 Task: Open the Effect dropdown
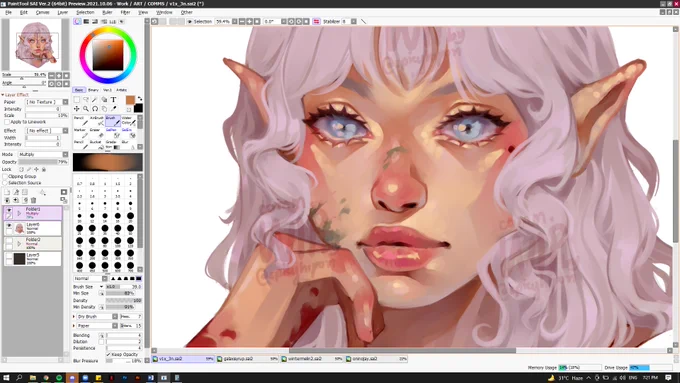pyautogui.click(x=47, y=131)
